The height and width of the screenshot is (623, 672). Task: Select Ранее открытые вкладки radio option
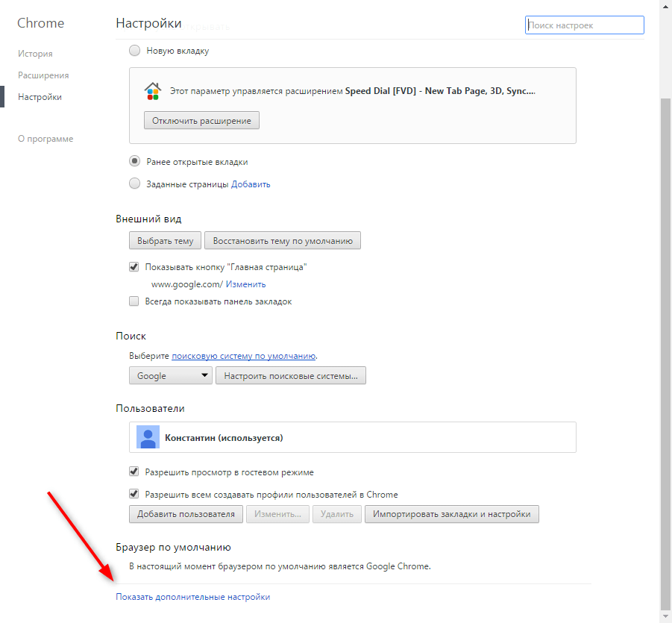[x=134, y=161]
